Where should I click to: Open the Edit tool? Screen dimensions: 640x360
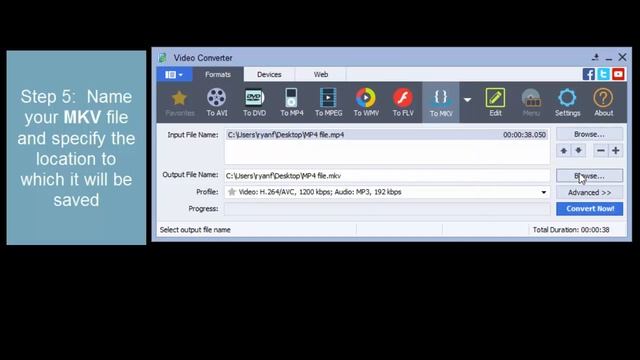[495, 103]
